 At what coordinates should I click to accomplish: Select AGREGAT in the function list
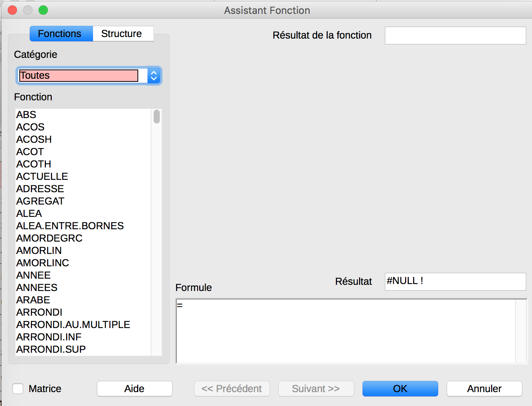coord(83,201)
